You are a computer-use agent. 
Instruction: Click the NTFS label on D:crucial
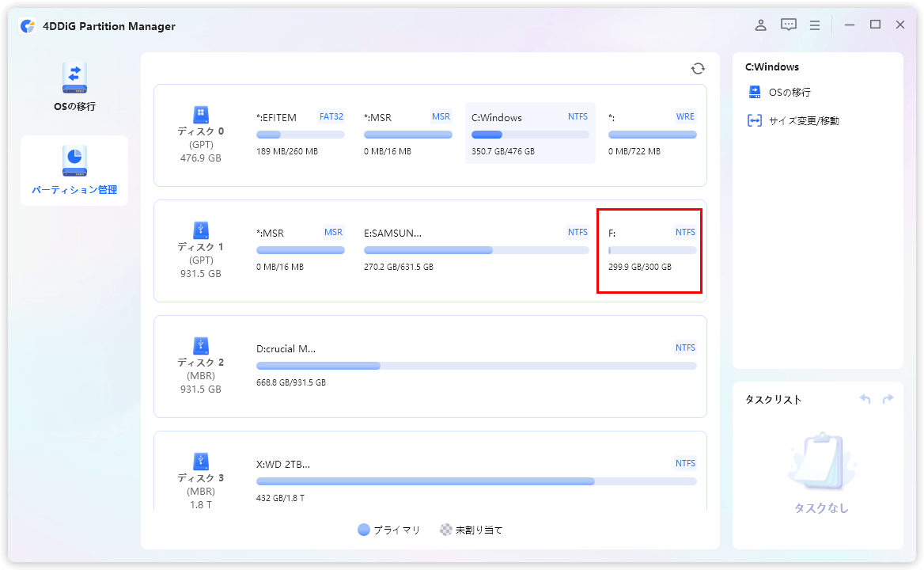point(685,348)
